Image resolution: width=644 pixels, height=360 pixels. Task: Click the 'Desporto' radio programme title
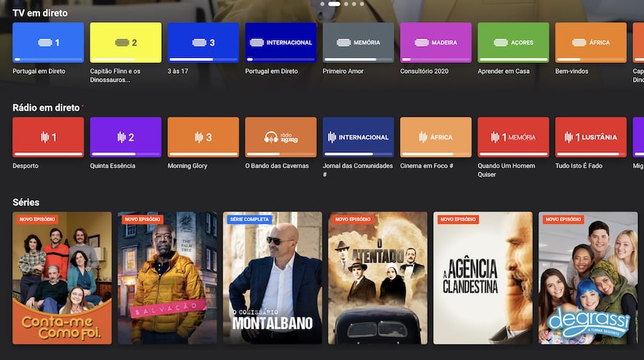[26, 165]
